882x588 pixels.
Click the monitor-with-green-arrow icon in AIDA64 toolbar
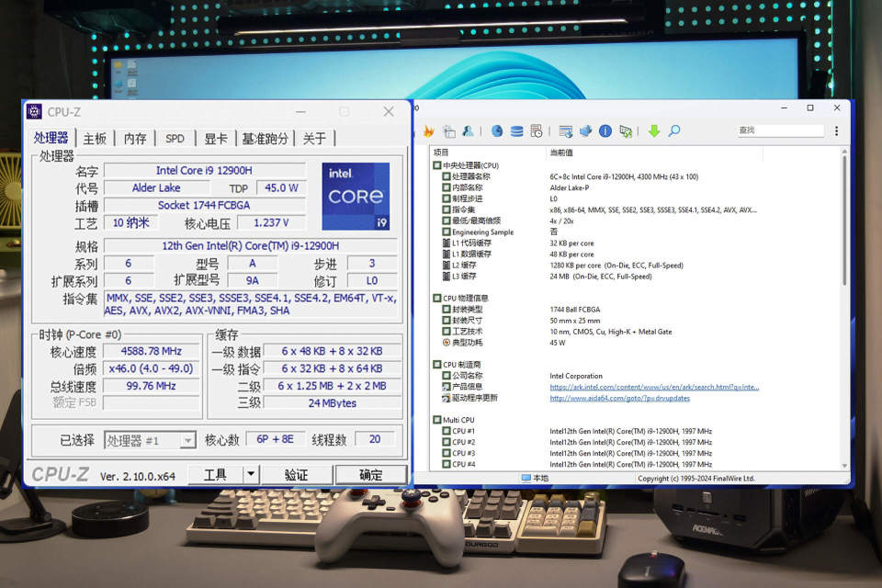626,131
